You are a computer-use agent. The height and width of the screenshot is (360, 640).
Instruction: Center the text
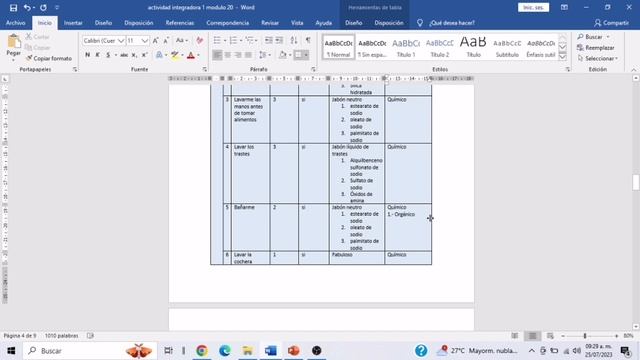tap(228, 55)
